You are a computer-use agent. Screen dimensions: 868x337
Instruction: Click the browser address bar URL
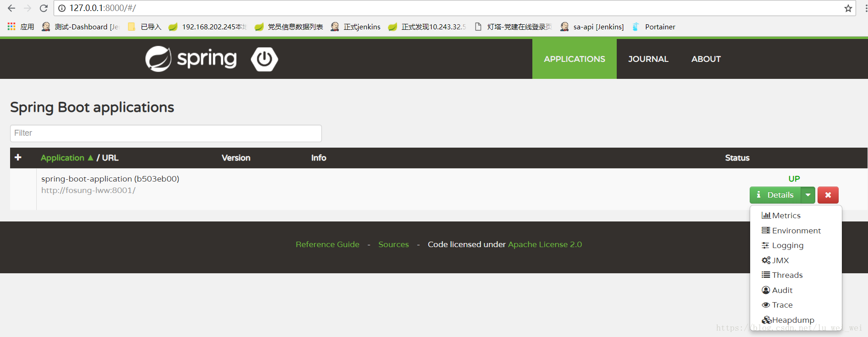click(x=103, y=8)
